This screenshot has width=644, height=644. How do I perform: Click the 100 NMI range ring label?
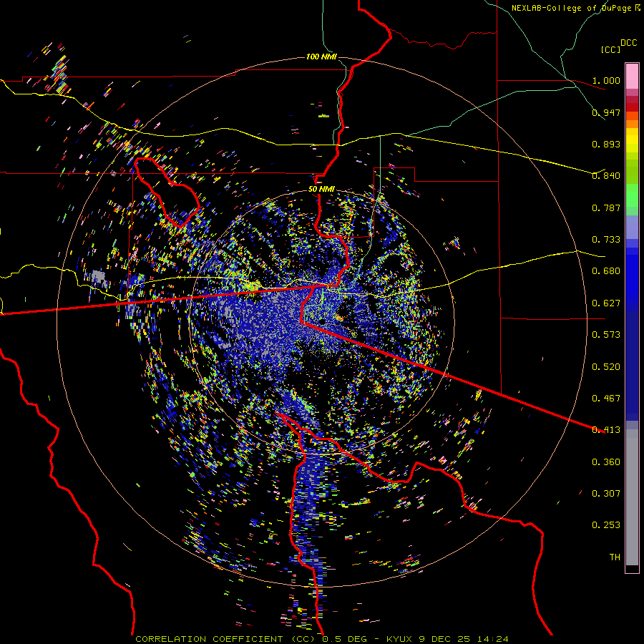click(321, 57)
